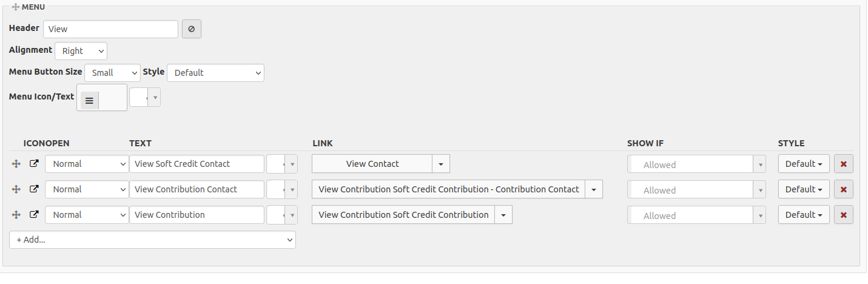This screenshot has width=868, height=284.
Task: Open the Menu Button Size dropdown
Action: pos(112,73)
